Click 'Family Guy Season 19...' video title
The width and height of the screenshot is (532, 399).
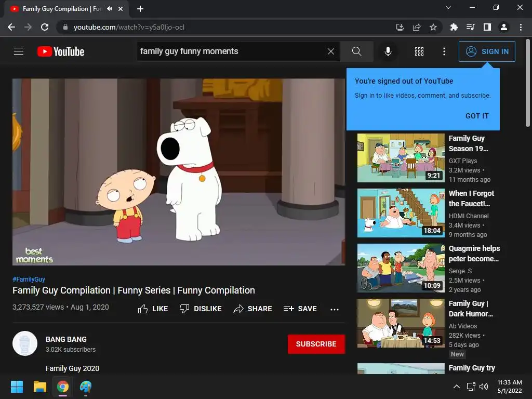468,143
